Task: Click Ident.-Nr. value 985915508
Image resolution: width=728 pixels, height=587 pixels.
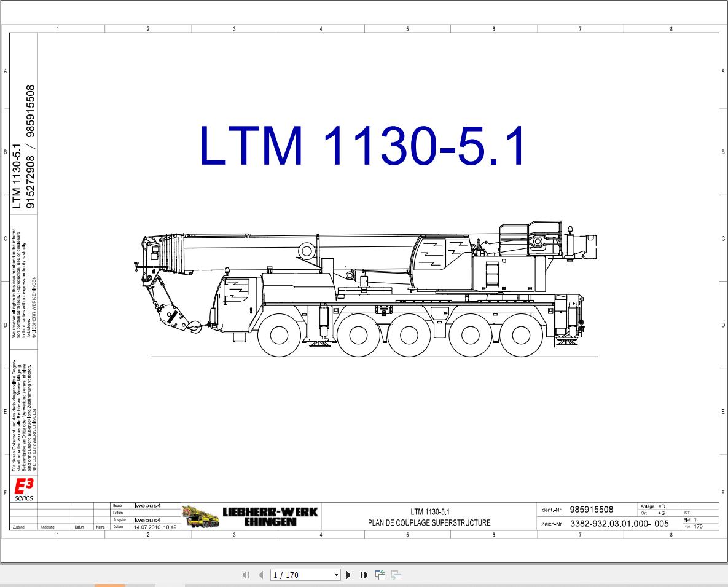Action: (591, 510)
